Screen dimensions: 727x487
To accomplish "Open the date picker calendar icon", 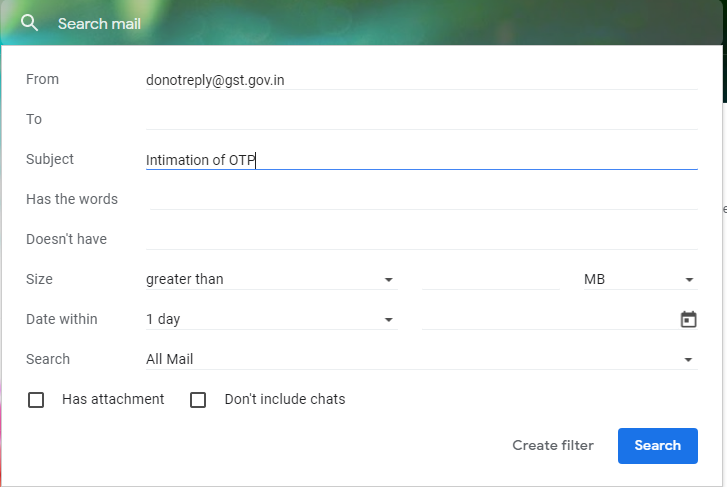I will click(688, 319).
